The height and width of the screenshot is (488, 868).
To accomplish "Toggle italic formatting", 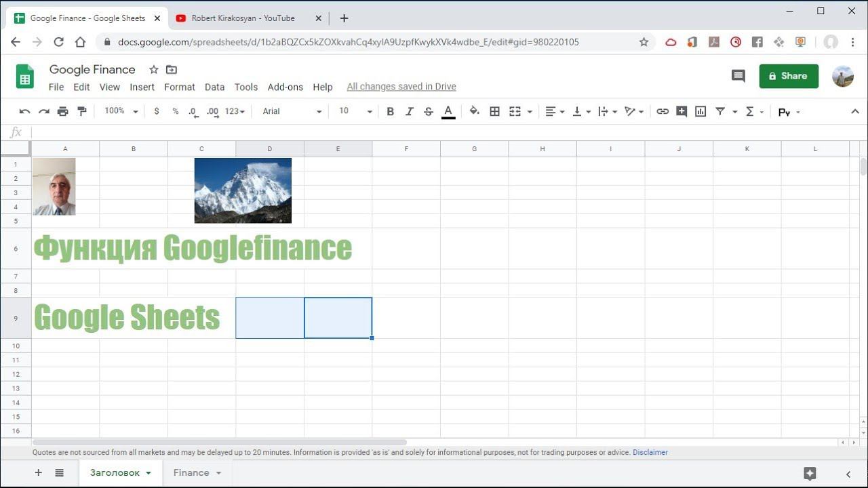I will tap(409, 112).
